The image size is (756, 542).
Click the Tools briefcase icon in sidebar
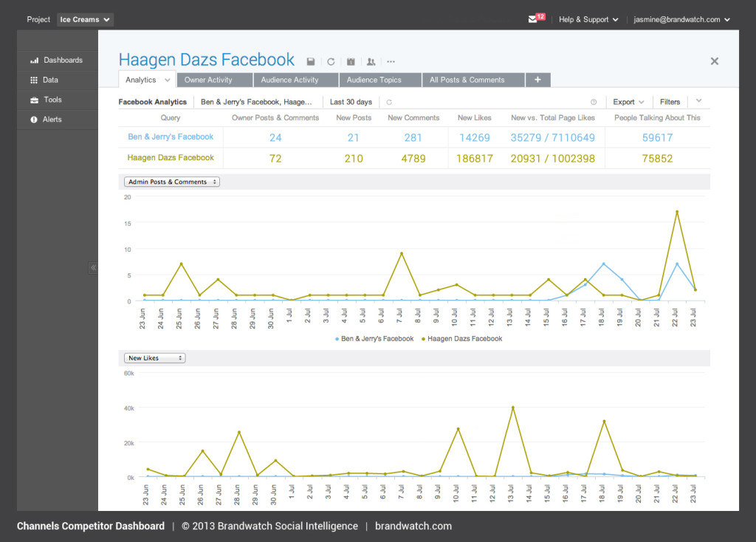pos(34,100)
